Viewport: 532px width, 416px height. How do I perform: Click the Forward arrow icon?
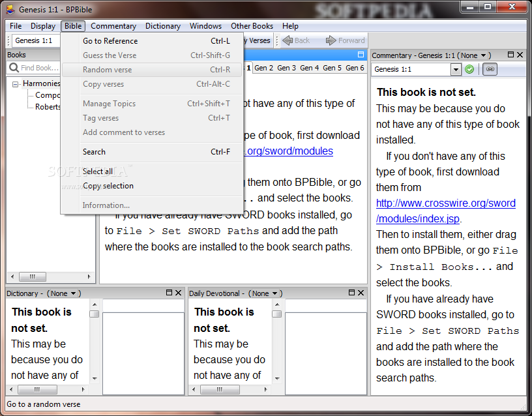[x=331, y=40]
